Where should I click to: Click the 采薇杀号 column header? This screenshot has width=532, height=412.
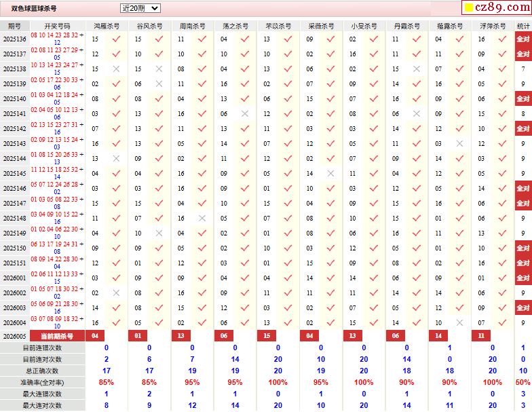tap(320, 26)
